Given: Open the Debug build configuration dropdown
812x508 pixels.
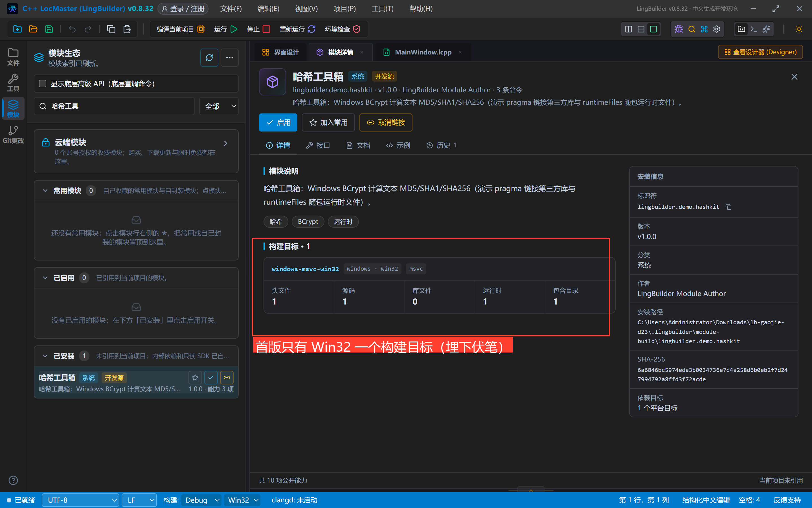Looking at the screenshot, I should [201, 500].
